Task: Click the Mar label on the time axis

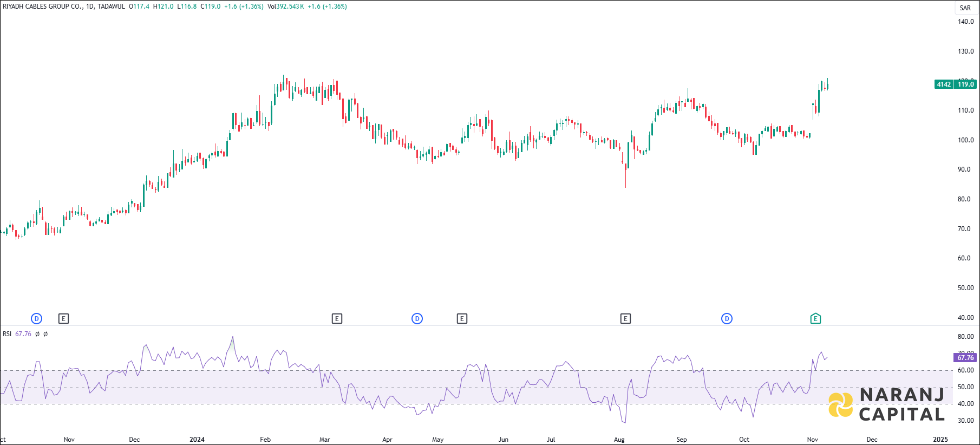Action: point(325,440)
